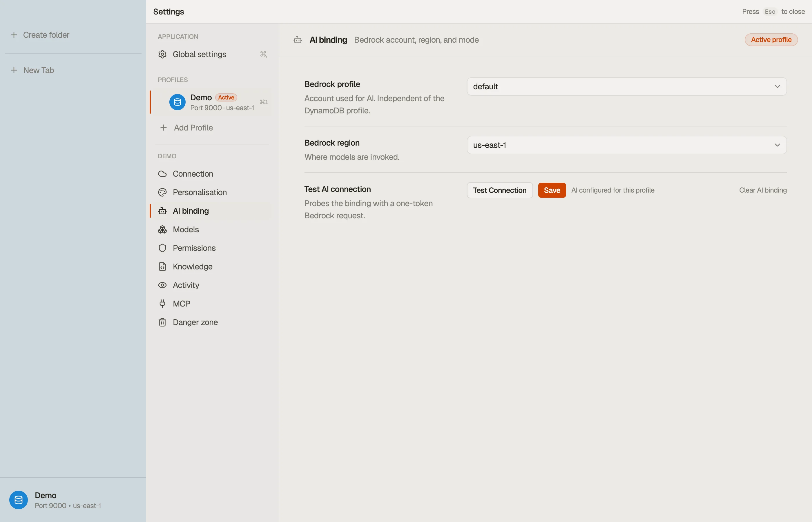Click the Active profile badge in header
Viewport: 812px width, 522px height.
[771, 40]
